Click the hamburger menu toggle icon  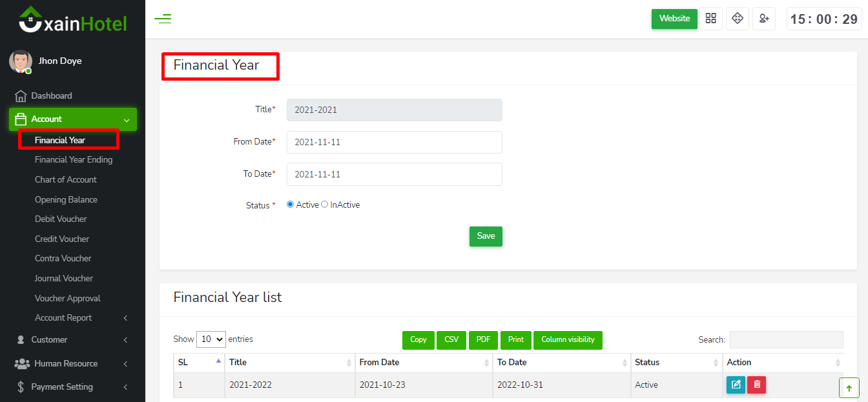click(x=163, y=19)
